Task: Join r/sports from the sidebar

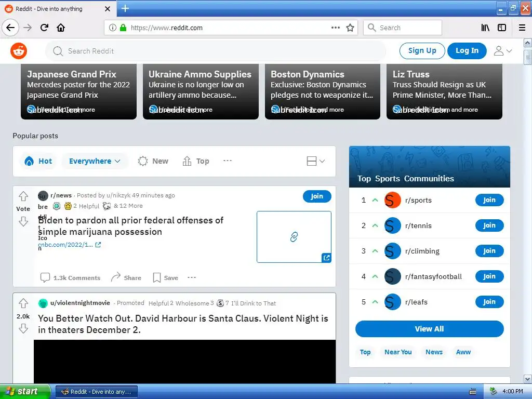Action: pos(489,200)
